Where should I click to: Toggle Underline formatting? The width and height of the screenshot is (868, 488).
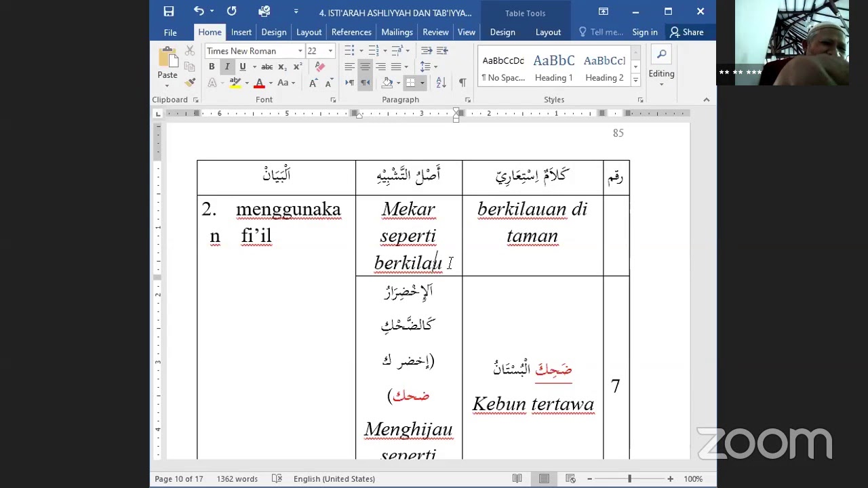tap(242, 66)
